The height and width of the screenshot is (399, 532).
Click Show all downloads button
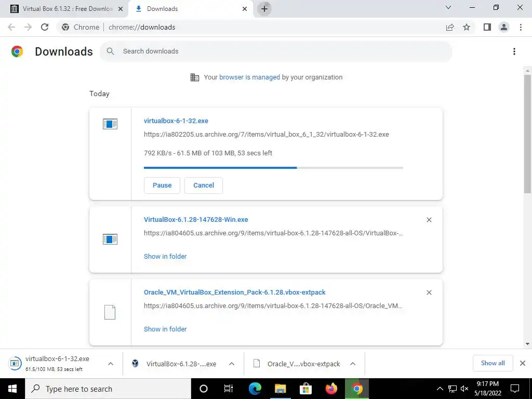493,363
